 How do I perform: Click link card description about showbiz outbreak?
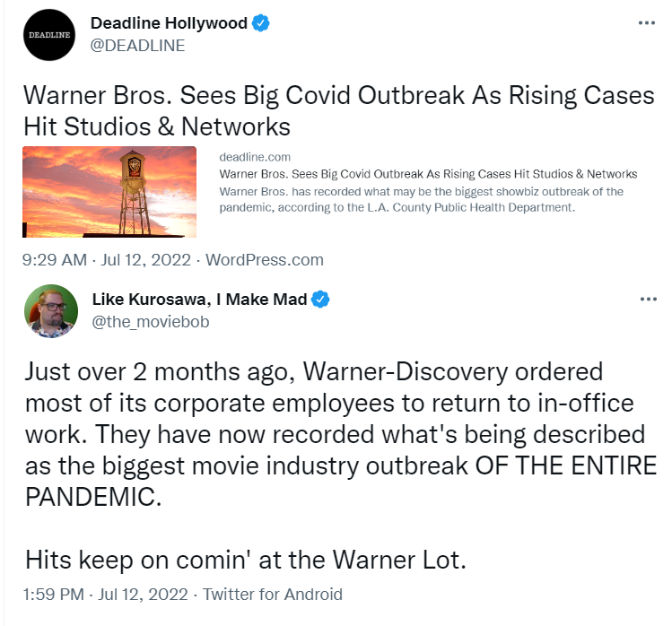click(x=422, y=199)
